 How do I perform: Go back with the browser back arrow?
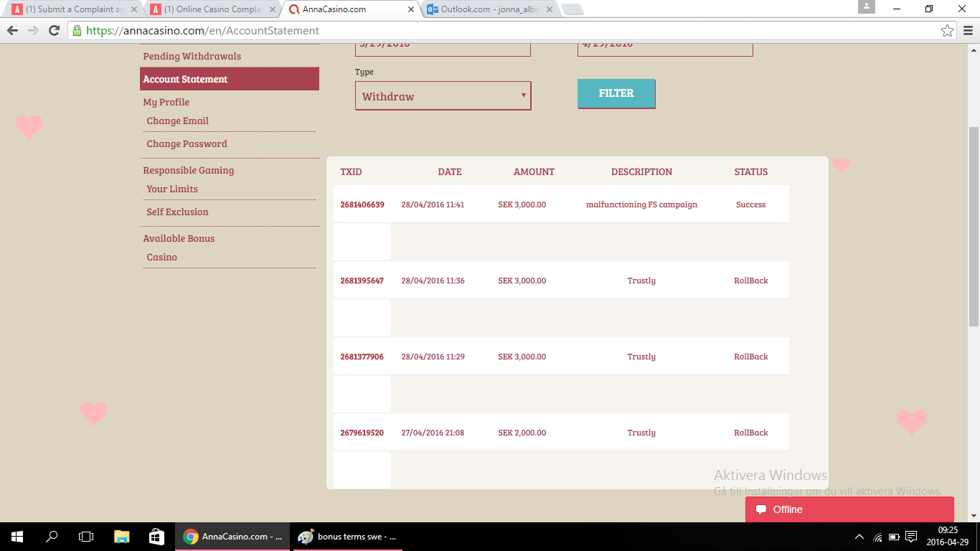coord(12,30)
